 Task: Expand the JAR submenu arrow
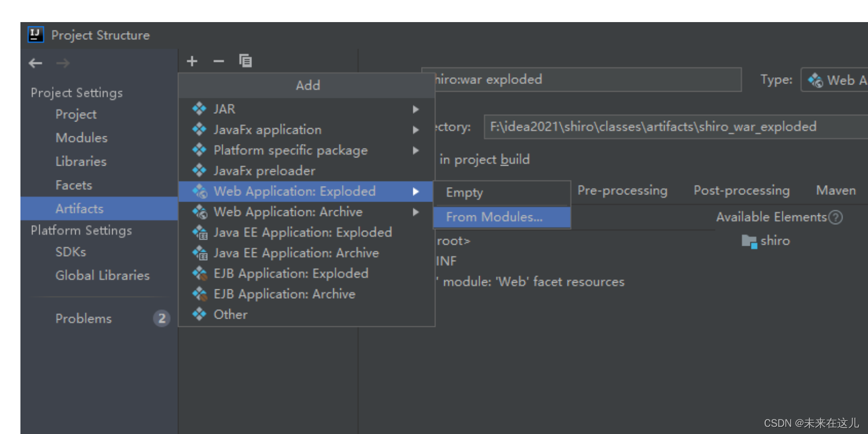point(415,109)
